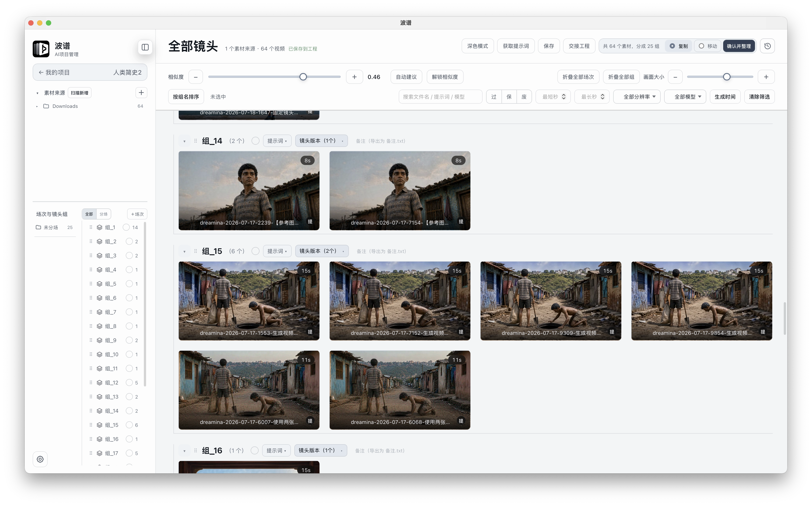The width and height of the screenshot is (812, 506).
Task: Toggle the sidebar panel icon
Action: click(145, 47)
